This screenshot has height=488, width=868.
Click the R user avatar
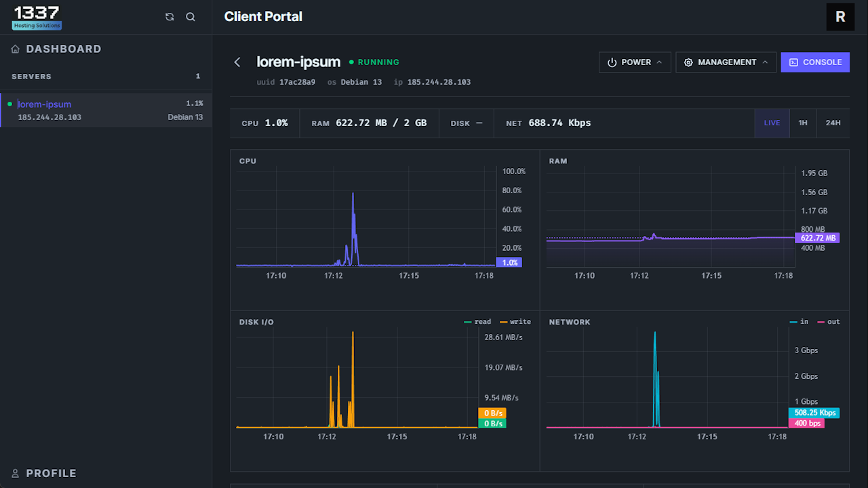pos(840,17)
